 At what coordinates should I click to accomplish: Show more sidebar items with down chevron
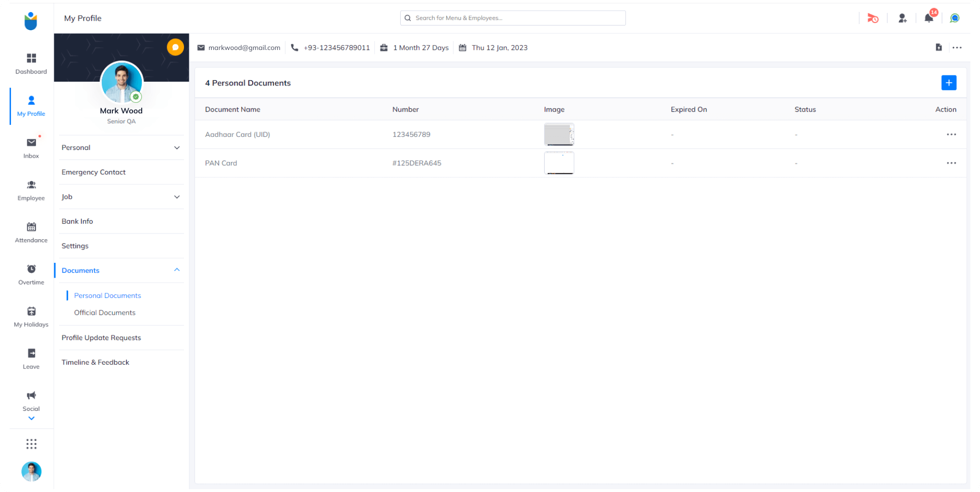pos(31,418)
